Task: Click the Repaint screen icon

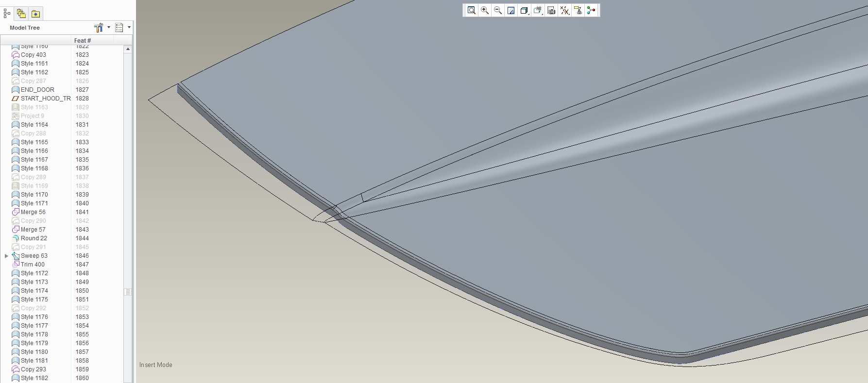Action: pos(511,10)
